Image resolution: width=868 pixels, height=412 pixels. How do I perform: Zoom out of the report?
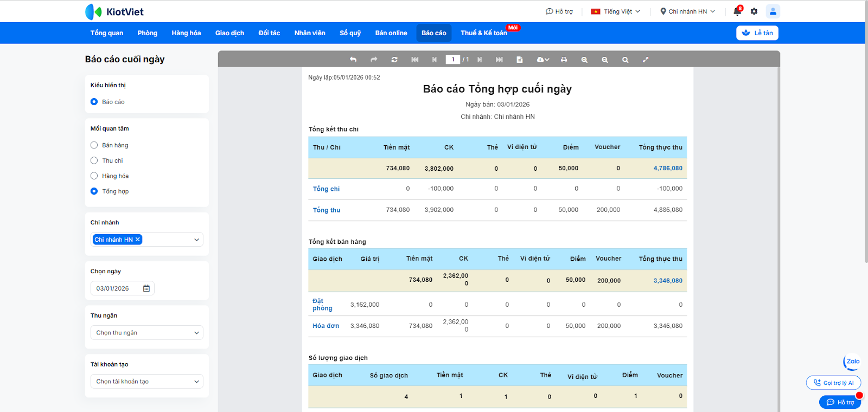(604, 60)
